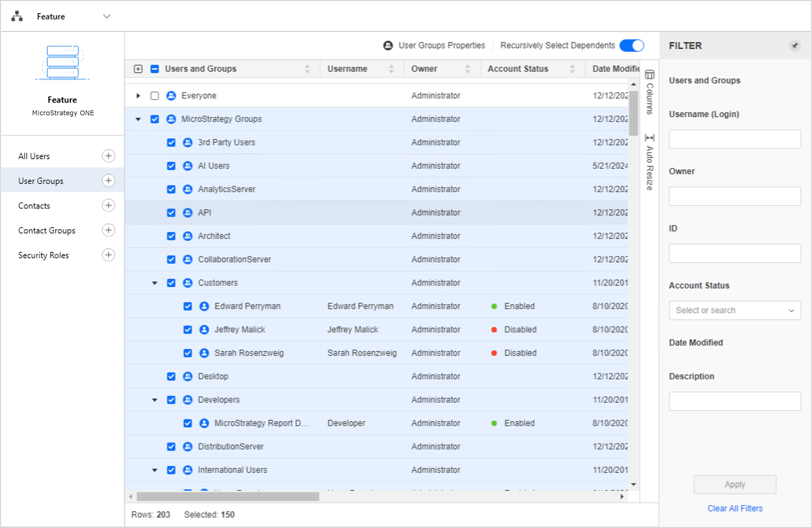
Task: Click plus icon beside Contact Groups
Action: tap(108, 230)
